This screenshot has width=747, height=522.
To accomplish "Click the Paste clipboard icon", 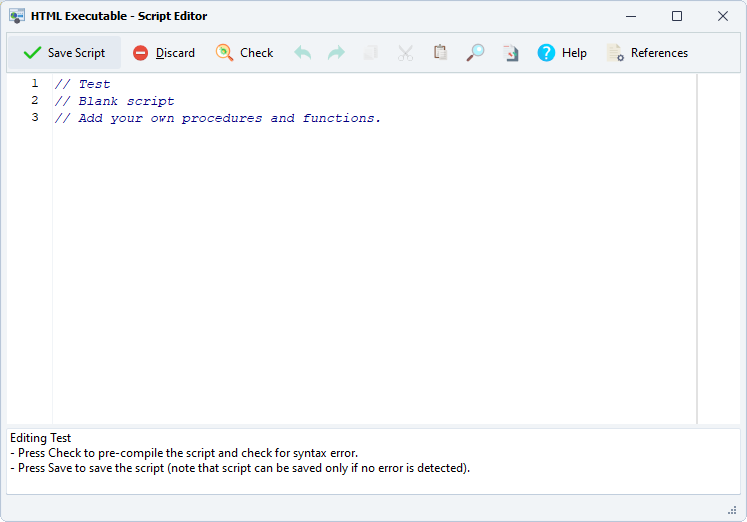I will (440, 53).
